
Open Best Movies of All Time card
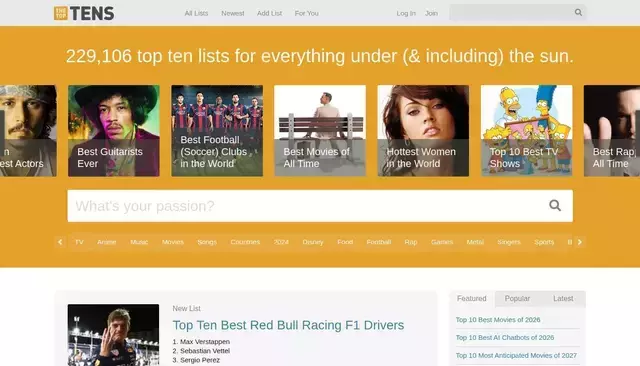pyautogui.click(x=320, y=131)
